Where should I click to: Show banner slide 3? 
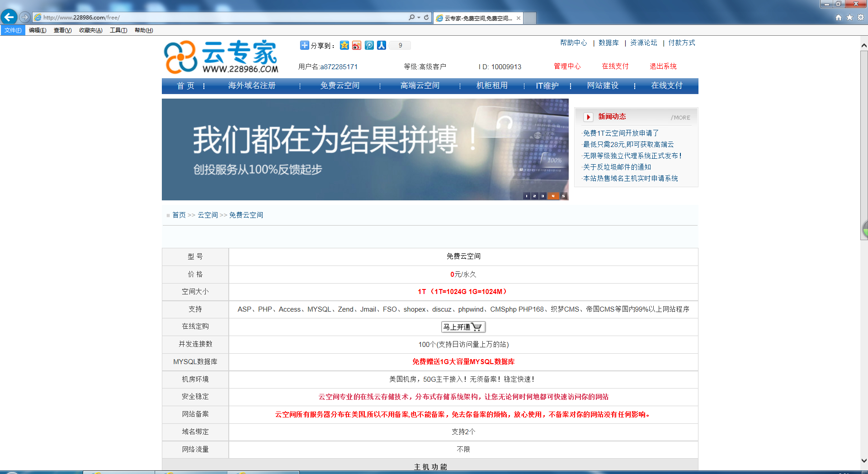click(x=542, y=196)
